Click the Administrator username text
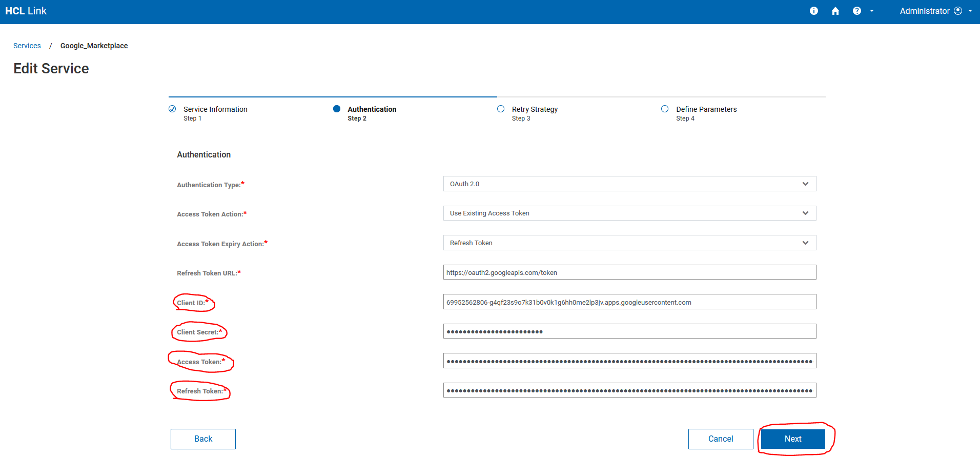Image resolution: width=980 pixels, height=456 pixels. 925,11
